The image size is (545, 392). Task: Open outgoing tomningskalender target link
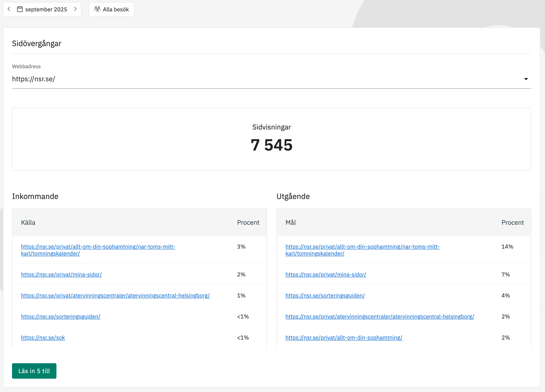(x=362, y=247)
